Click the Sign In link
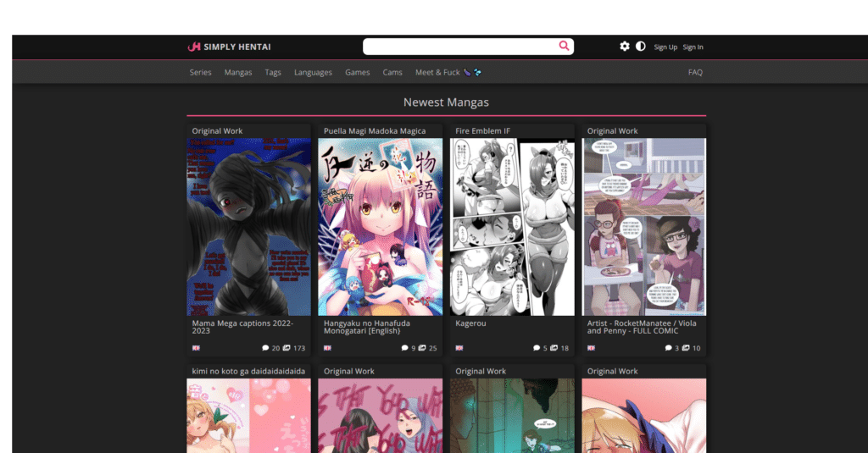868x453 pixels. pyautogui.click(x=693, y=47)
